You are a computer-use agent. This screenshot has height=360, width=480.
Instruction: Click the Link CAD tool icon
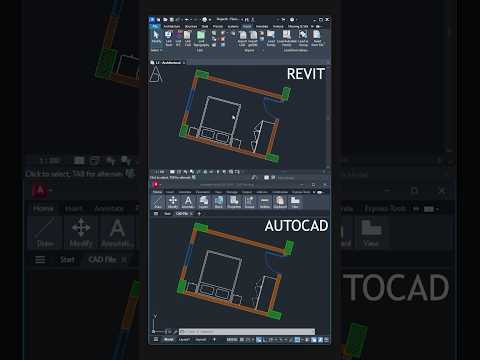click(188, 38)
